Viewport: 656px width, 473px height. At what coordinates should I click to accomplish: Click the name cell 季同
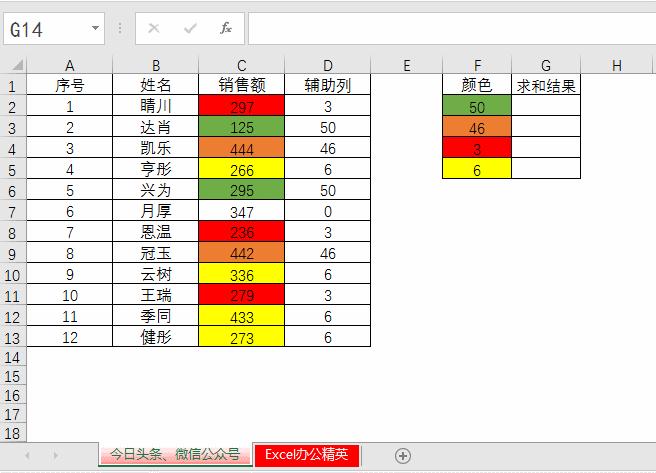click(x=156, y=316)
